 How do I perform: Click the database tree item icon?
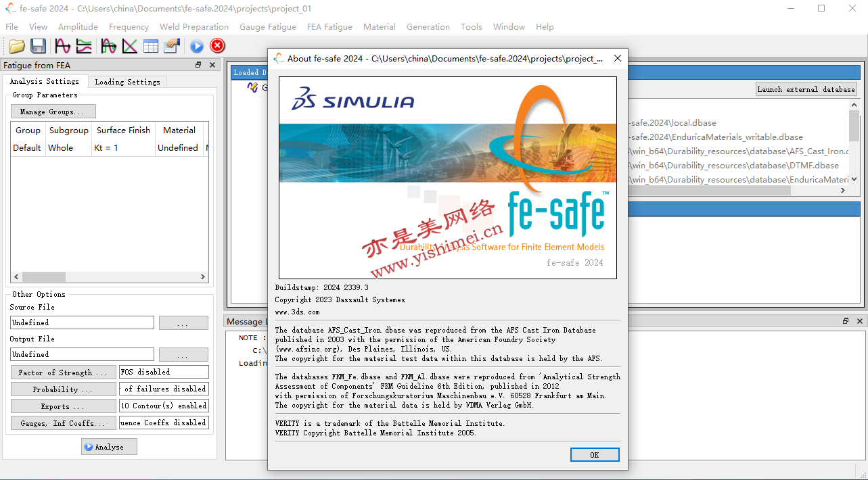pyautogui.click(x=252, y=87)
